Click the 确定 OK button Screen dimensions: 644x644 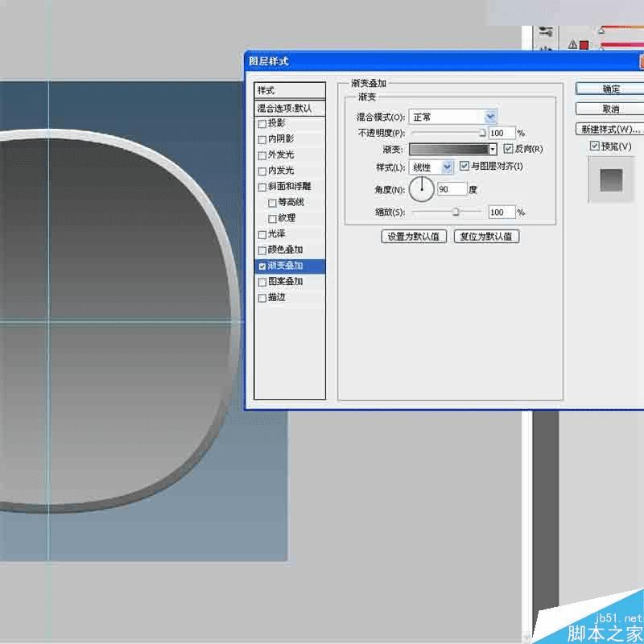point(609,89)
